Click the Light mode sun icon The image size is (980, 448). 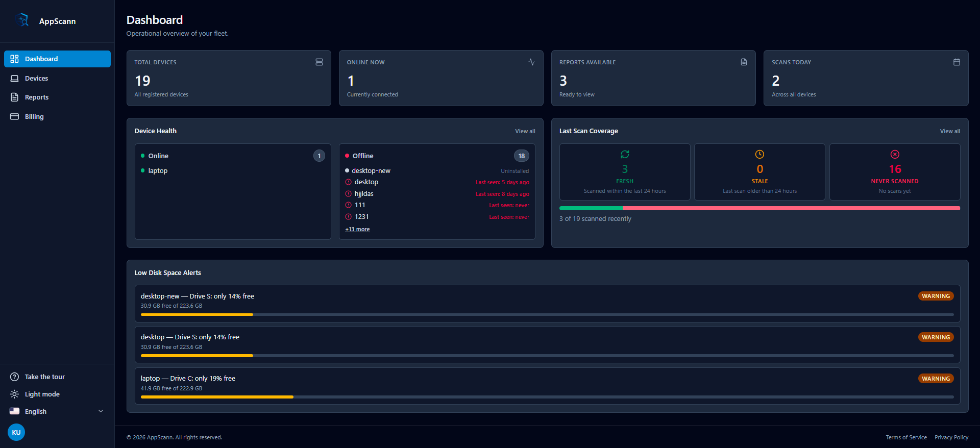click(14, 394)
